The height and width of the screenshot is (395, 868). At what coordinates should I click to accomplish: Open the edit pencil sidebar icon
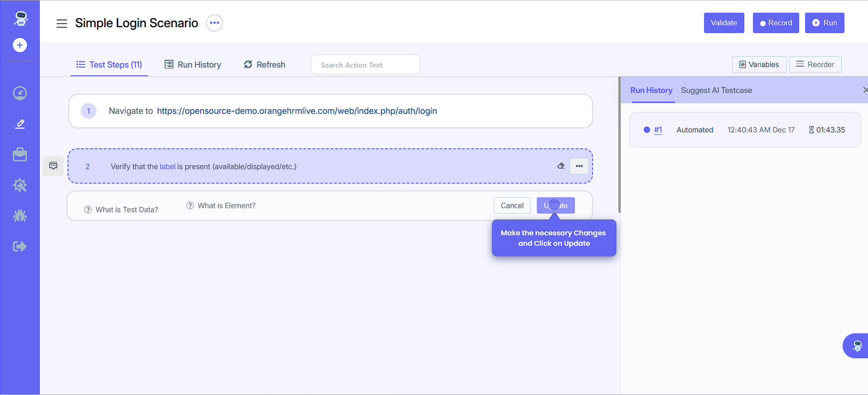[20, 124]
